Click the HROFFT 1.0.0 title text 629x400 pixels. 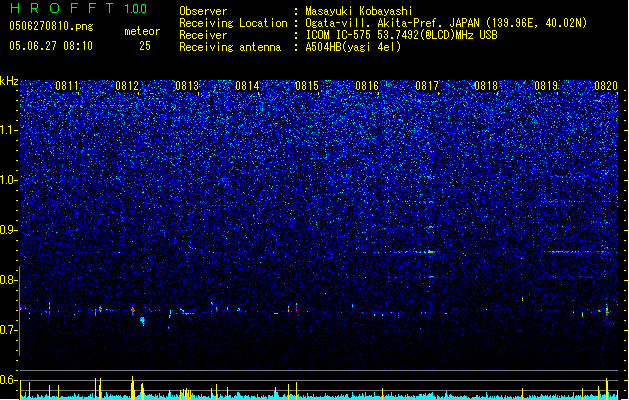(79, 8)
